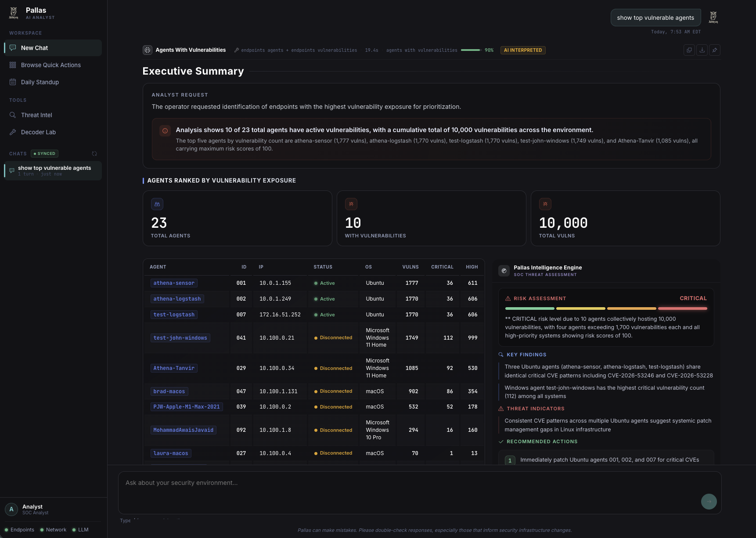Viewport: 756px width, 538px height.
Task: Click the green segment of the risk bar
Action: (x=529, y=308)
